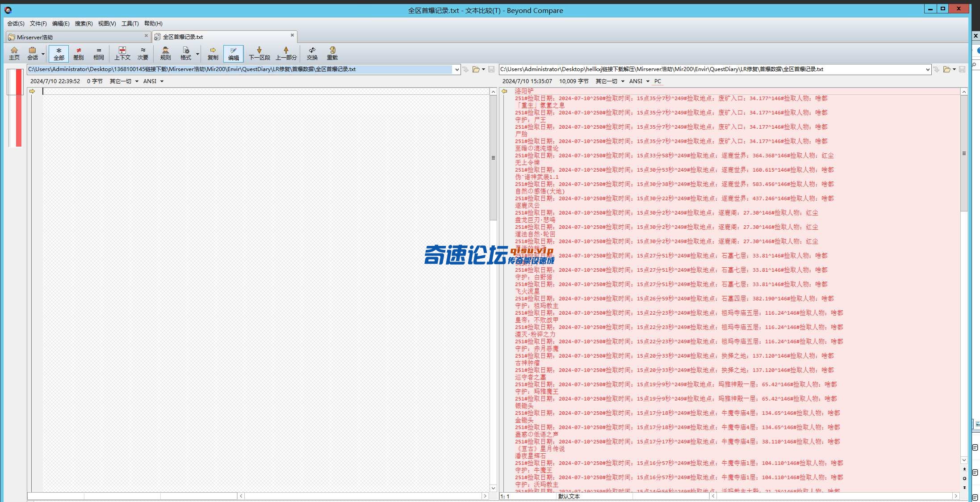The image size is (980, 502).
Task: Click the right file path input field
Action: pyautogui.click(x=712, y=69)
